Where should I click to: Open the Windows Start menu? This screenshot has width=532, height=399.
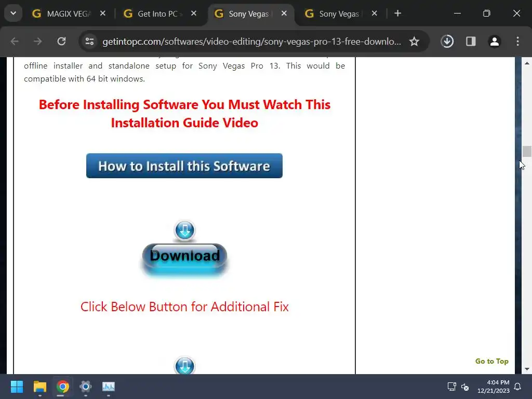(17, 387)
